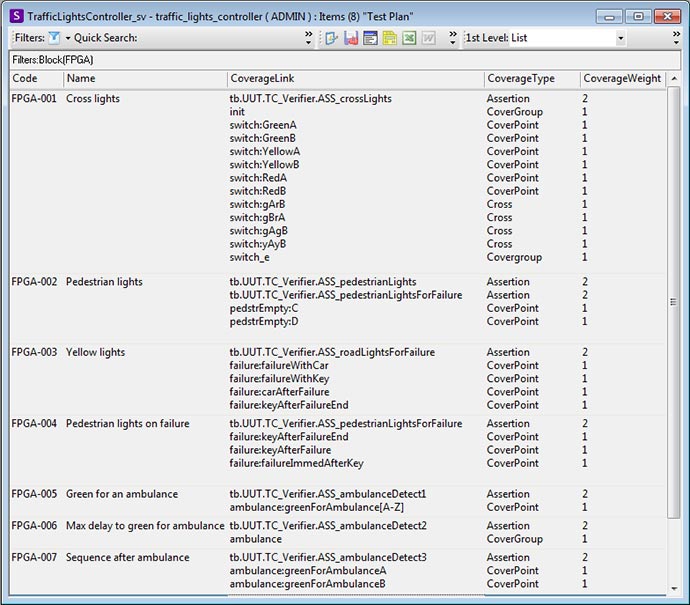
Task: Click the 'switch:GreenA' coverage link
Action: [x=263, y=125]
